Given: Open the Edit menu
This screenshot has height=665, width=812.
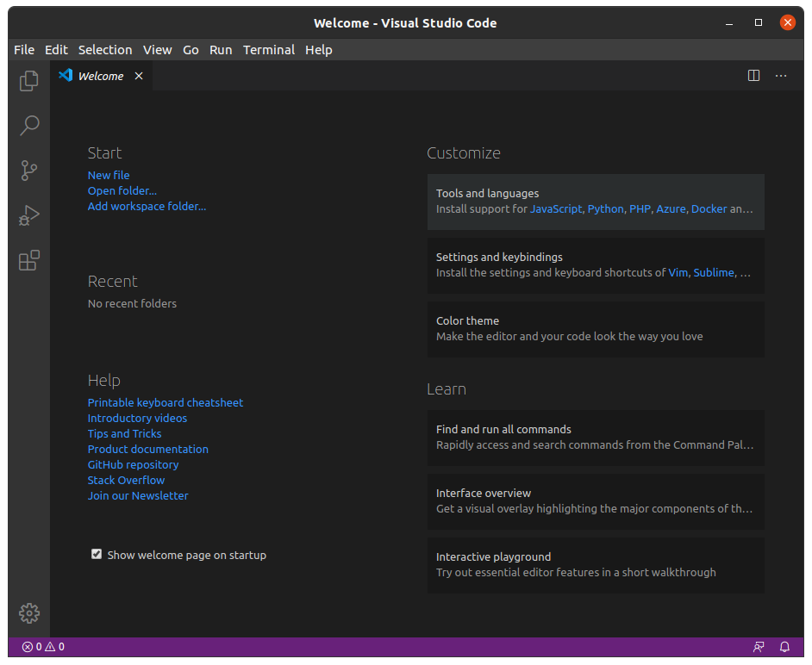Looking at the screenshot, I should pos(56,50).
